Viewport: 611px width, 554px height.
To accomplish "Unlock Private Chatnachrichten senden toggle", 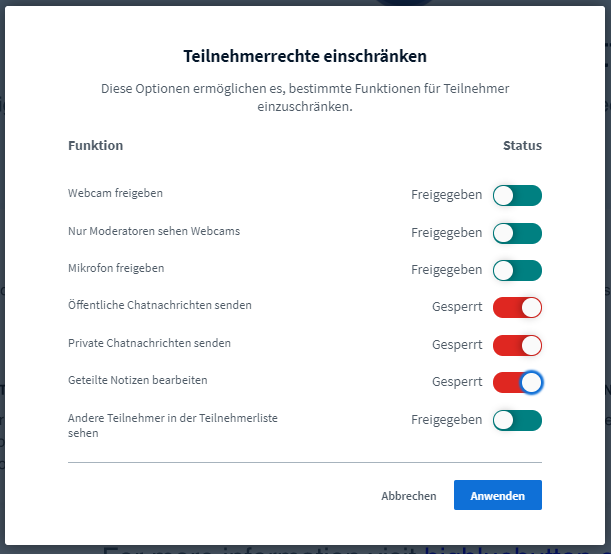I will click(517, 345).
